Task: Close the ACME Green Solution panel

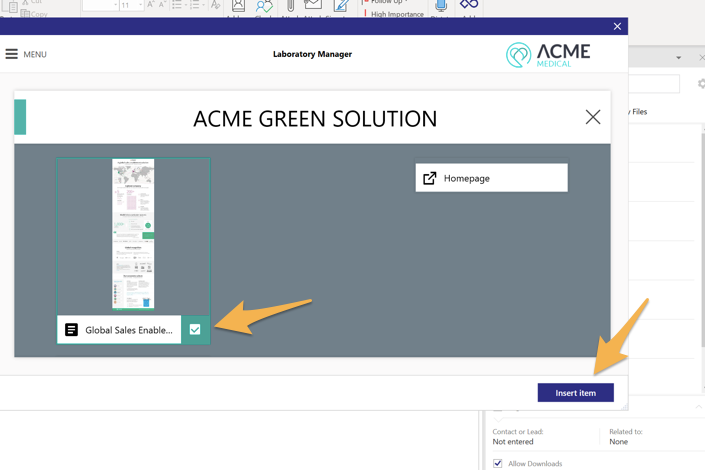Action: pyautogui.click(x=593, y=117)
